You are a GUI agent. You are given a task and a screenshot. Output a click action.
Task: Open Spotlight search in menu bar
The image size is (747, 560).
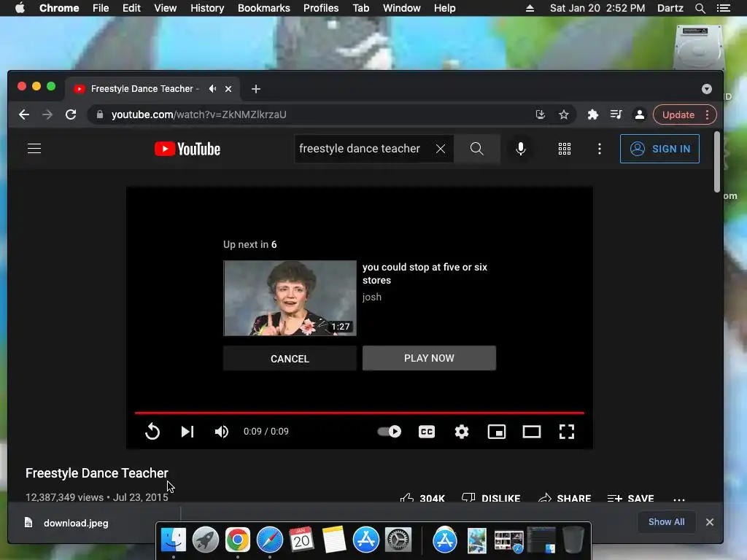700,8
